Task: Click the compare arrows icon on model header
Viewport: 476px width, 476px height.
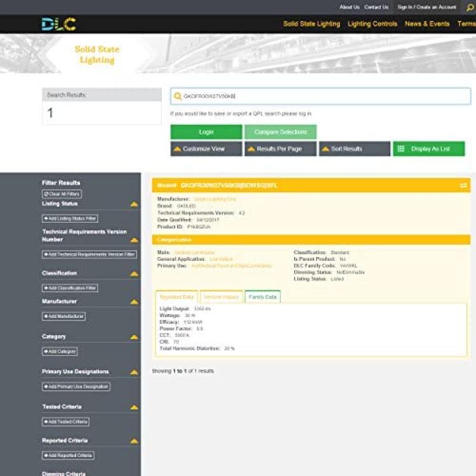Action: [x=463, y=185]
